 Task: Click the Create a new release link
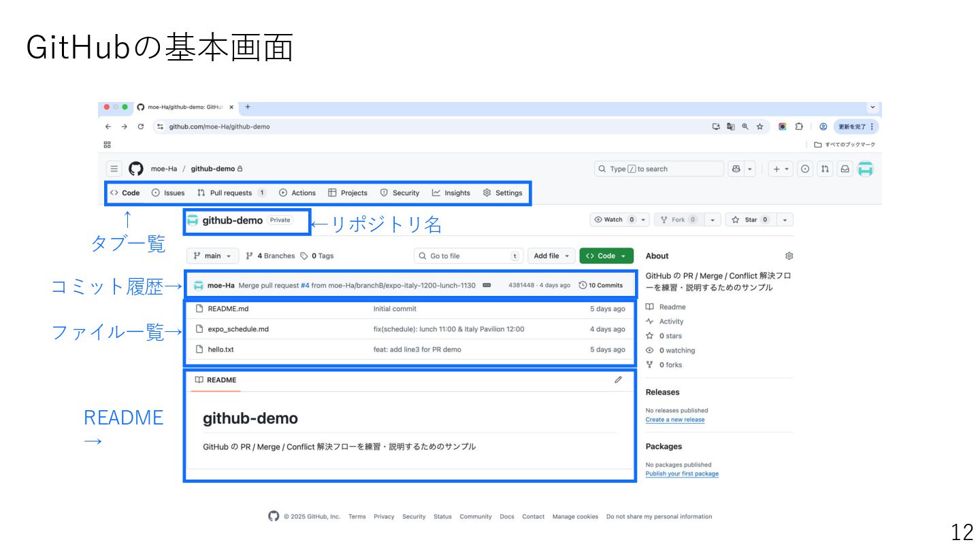click(x=675, y=420)
